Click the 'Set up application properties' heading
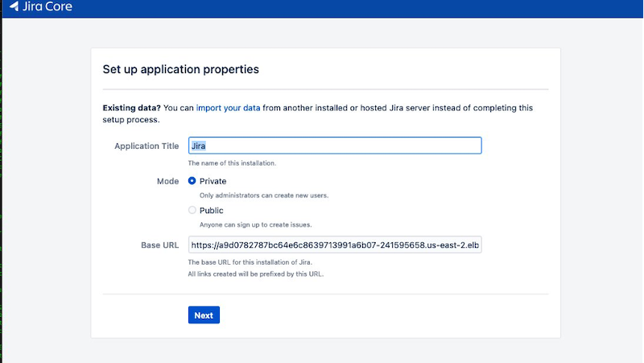This screenshot has height=363, width=644. click(180, 69)
